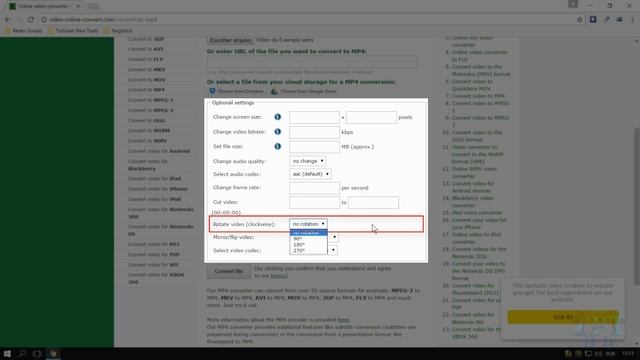Open the Mirror/flip video dropdown arrow
The width and height of the screenshot is (640, 360).
pos(334,237)
